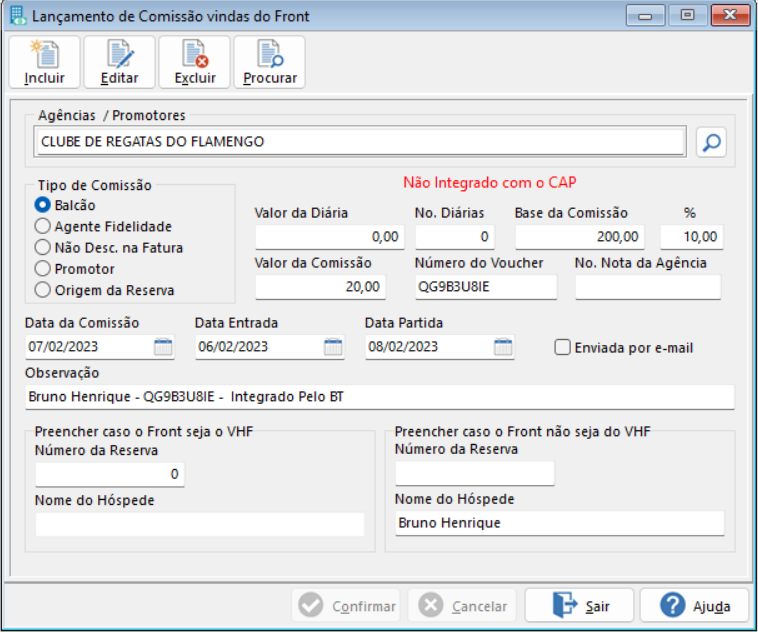Click the Observação text field

point(380,397)
